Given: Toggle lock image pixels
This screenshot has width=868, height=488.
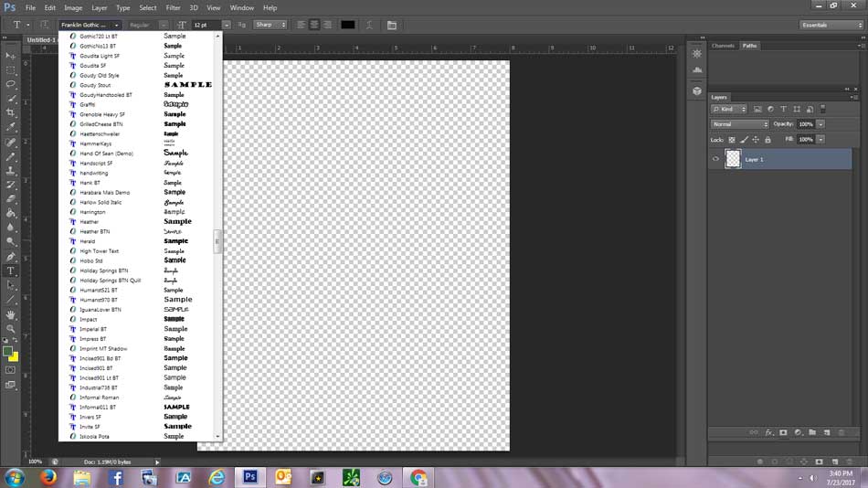Looking at the screenshot, I should (x=744, y=140).
